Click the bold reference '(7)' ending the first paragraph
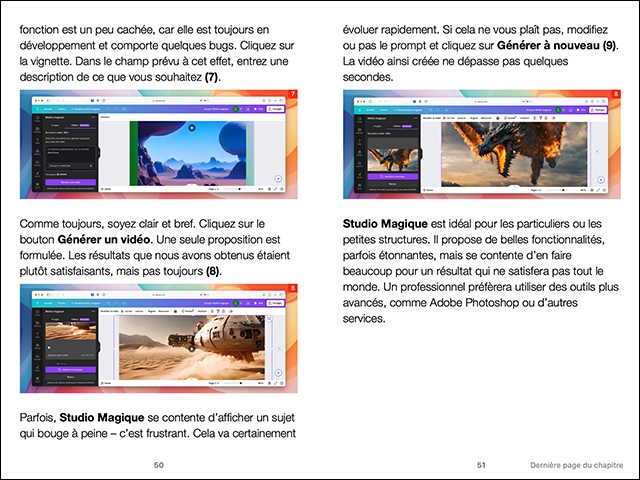 pos(211,77)
